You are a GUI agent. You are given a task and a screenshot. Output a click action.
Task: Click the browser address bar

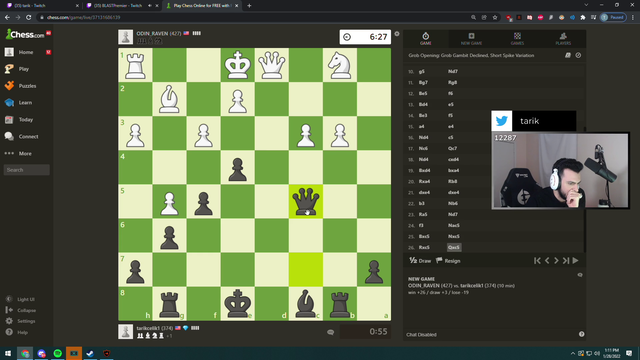pos(253,18)
